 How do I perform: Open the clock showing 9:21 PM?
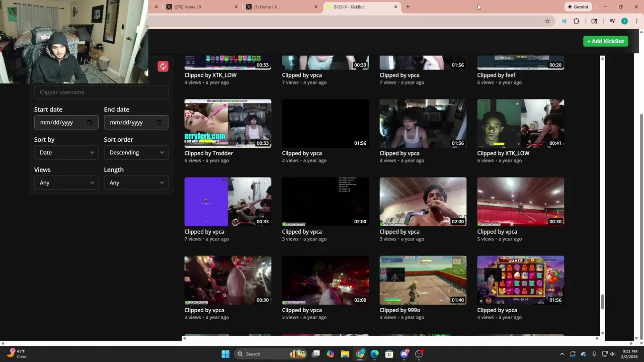click(629, 354)
